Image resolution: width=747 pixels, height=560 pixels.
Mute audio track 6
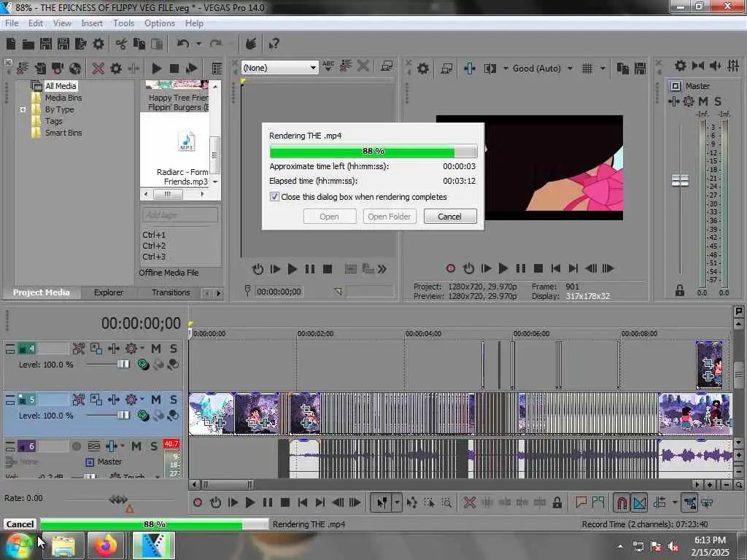pyautogui.click(x=136, y=446)
